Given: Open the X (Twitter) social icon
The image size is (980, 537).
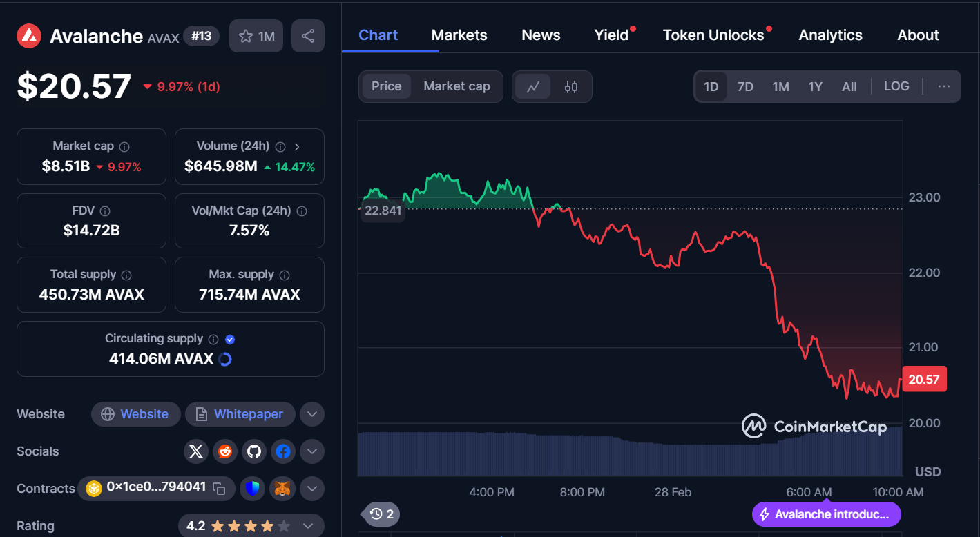Looking at the screenshot, I should point(196,451).
